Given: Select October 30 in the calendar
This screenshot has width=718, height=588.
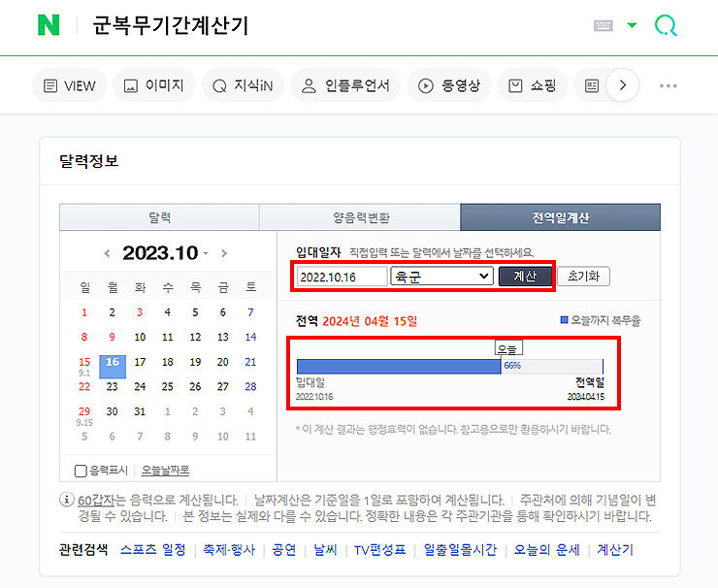Looking at the screenshot, I should pos(113,411).
